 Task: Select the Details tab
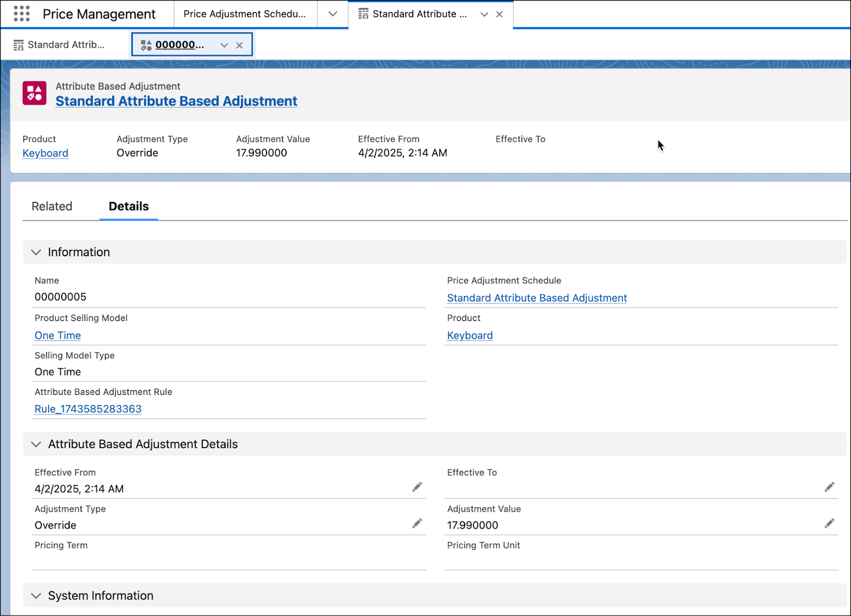click(129, 206)
